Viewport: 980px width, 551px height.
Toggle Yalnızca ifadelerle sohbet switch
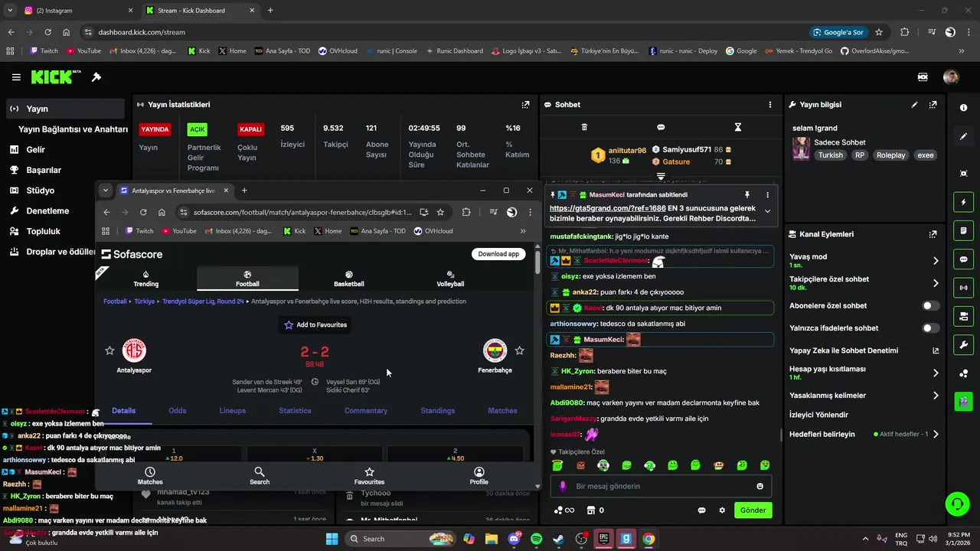[x=930, y=328]
